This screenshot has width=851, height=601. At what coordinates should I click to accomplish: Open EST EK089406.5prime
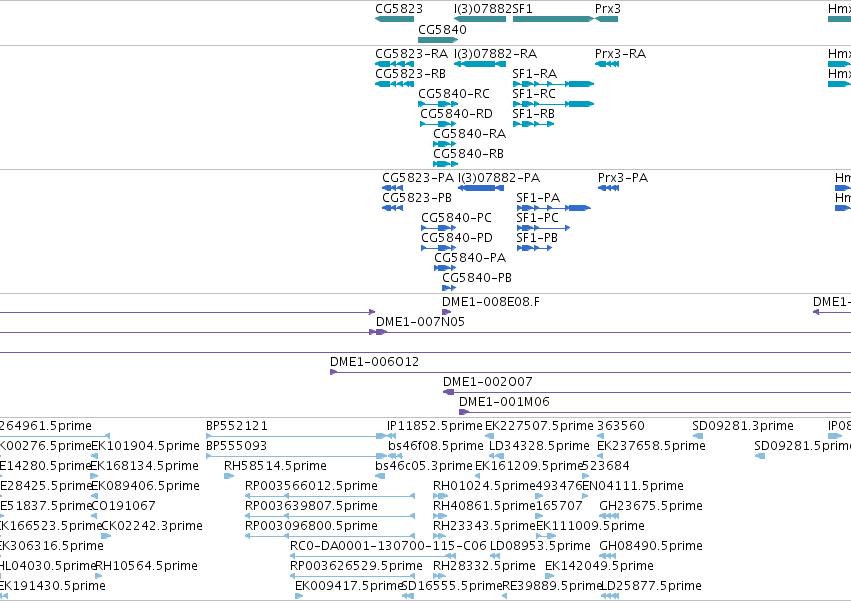point(94,496)
